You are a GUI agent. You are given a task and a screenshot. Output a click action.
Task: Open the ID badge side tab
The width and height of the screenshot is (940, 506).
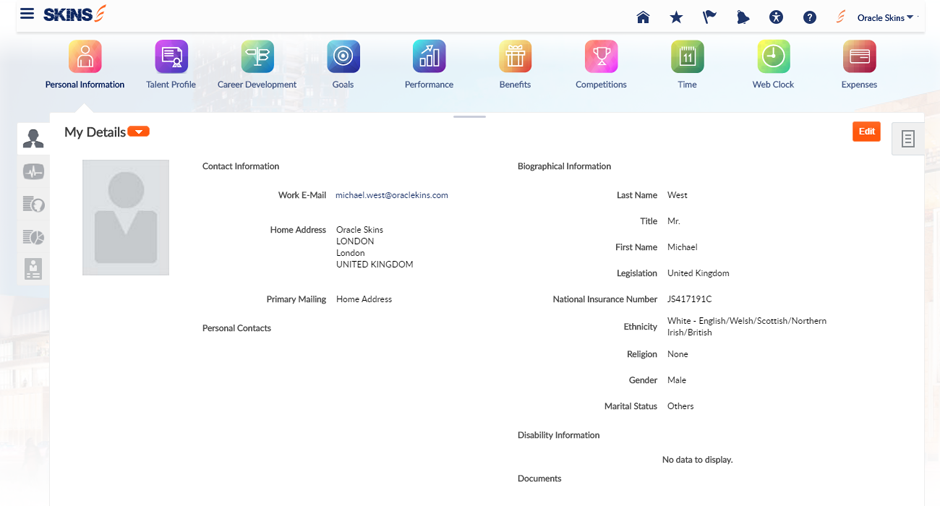(33, 269)
